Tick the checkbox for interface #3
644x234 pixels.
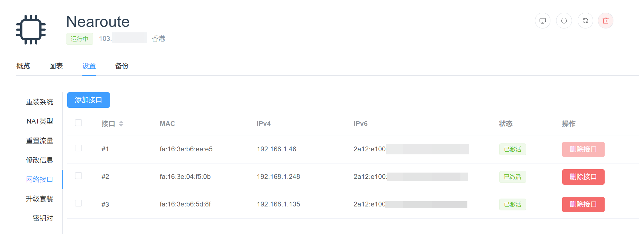click(x=78, y=203)
